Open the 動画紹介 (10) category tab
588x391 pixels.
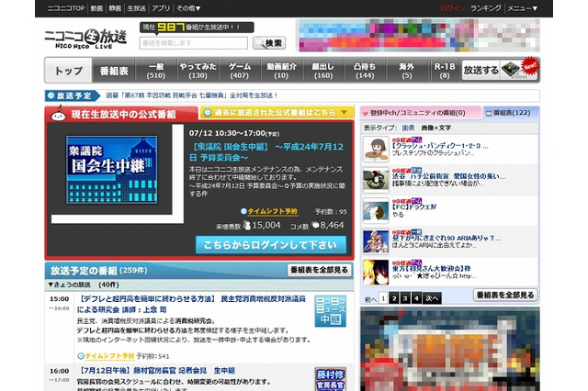[x=281, y=71]
